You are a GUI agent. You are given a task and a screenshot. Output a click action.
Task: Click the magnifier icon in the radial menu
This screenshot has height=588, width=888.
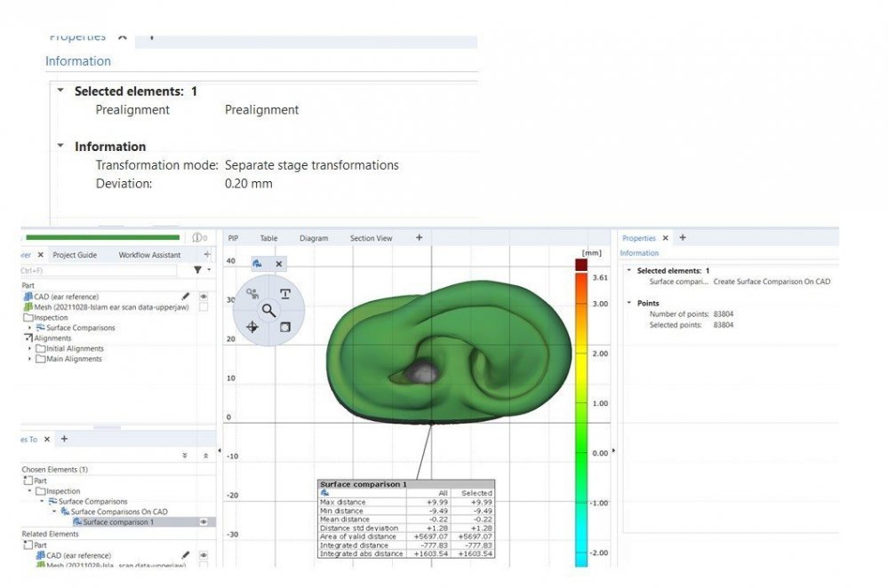tap(268, 310)
